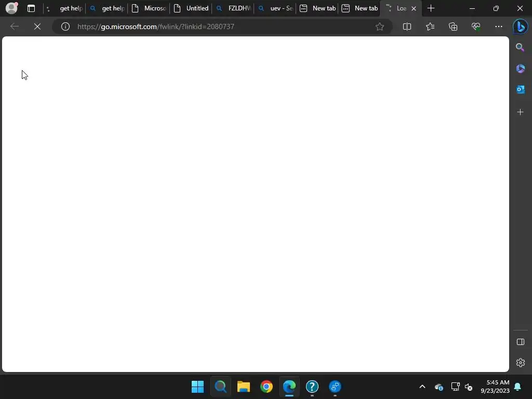
Task: Open Outlook in the sidebar
Action: coord(520,89)
